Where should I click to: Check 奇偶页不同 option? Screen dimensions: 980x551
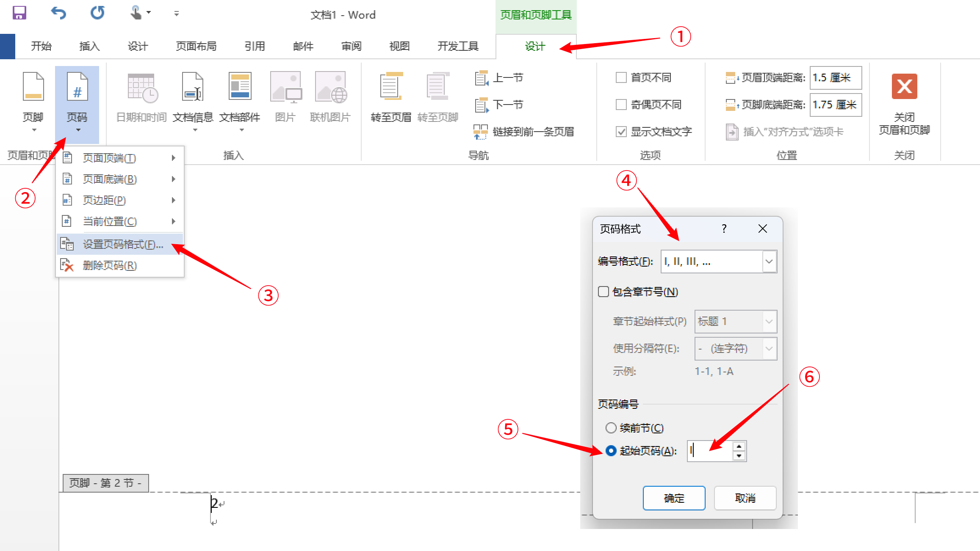(x=621, y=104)
